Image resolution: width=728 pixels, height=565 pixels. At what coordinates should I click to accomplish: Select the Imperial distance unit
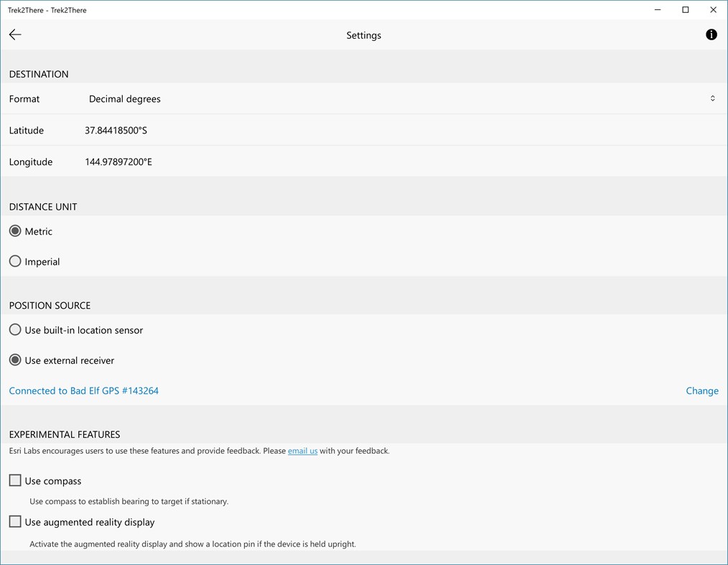coord(15,261)
